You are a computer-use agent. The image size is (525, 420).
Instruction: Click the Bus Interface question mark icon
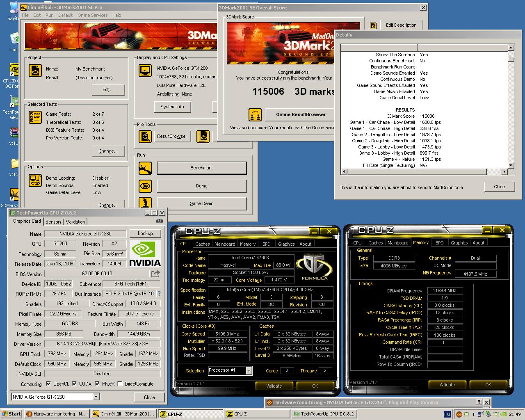[x=159, y=294]
